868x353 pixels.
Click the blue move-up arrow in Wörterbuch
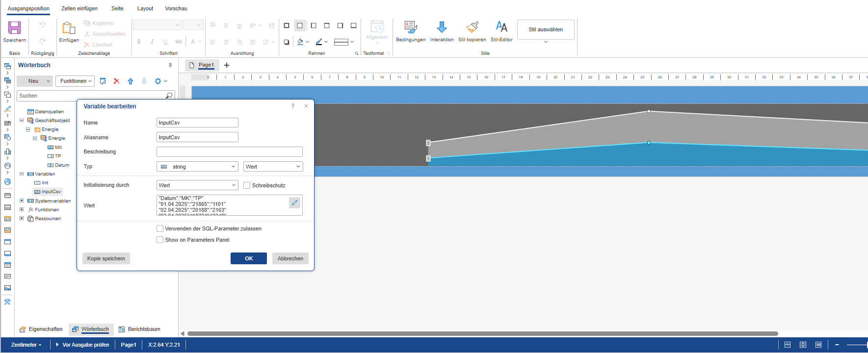(x=131, y=81)
